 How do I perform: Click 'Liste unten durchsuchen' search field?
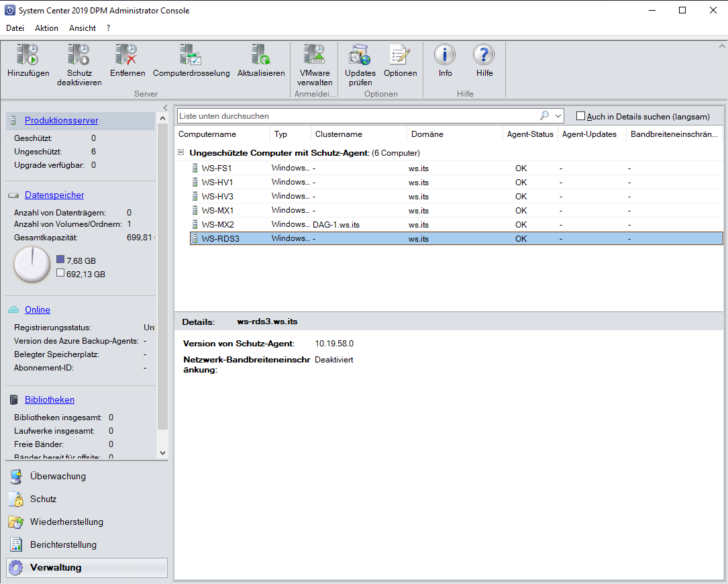pos(358,115)
